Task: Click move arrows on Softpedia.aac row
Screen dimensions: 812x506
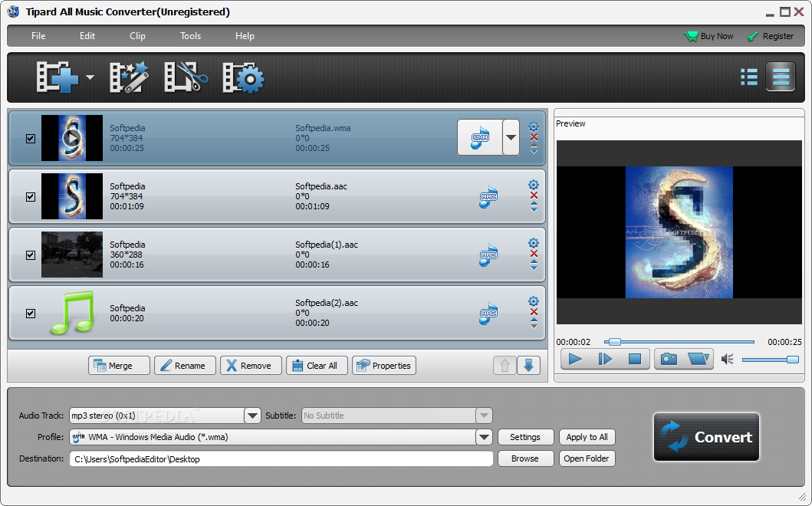Action: 534,207
